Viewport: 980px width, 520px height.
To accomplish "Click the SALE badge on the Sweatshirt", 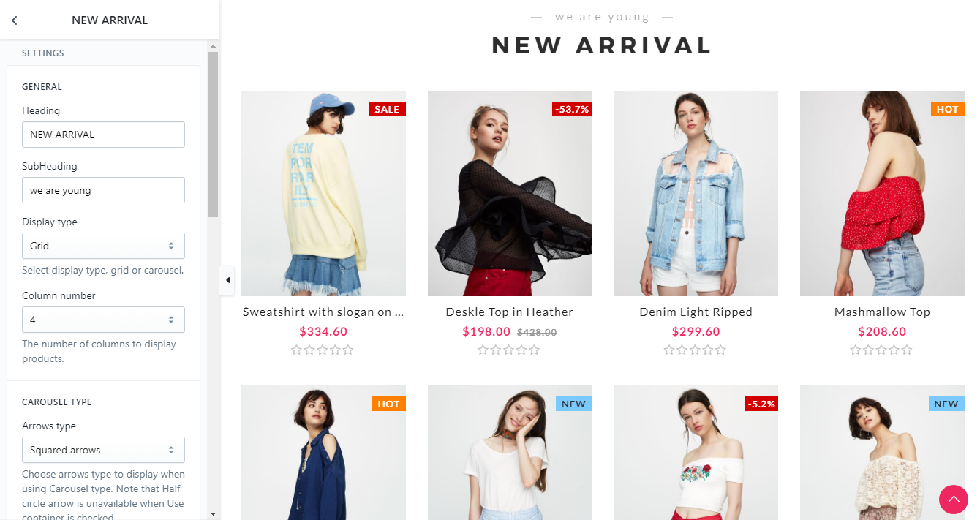I will pyautogui.click(x=387, y=109).
